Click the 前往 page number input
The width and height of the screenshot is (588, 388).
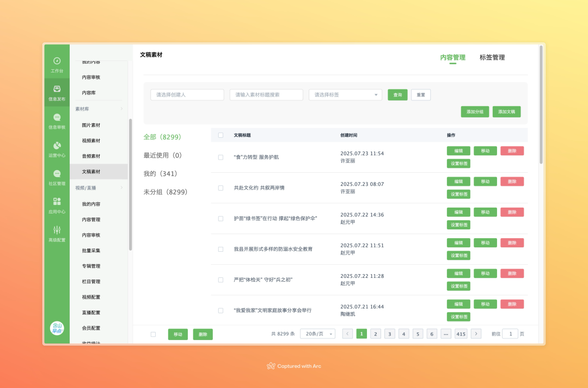(x=510, y=334)
